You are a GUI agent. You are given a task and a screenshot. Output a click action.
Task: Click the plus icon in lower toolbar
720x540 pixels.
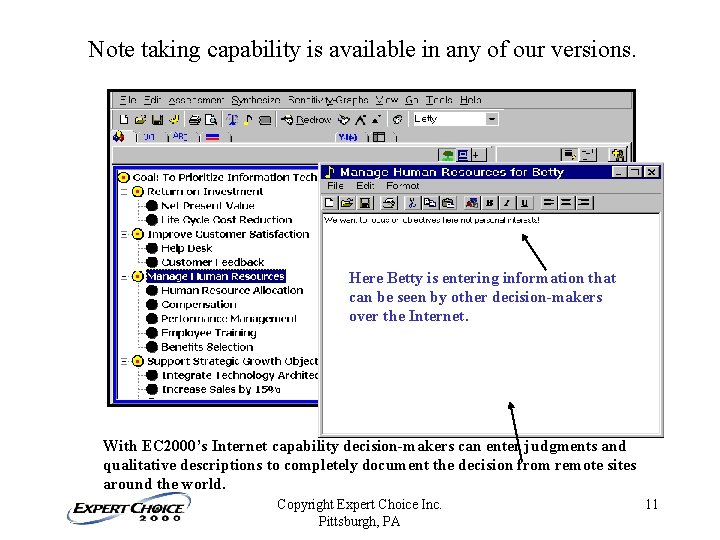click(477, 155)
